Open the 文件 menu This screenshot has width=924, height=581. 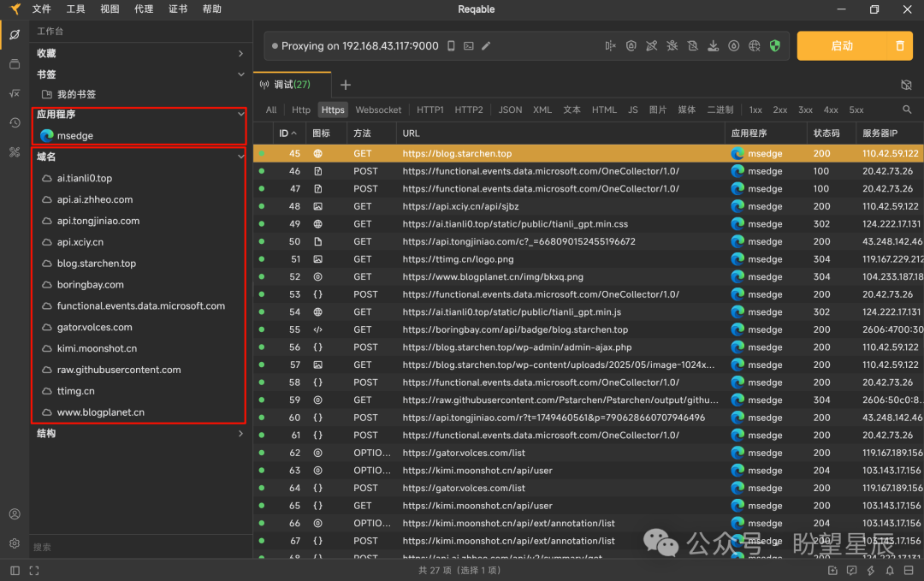pos(42,9)
